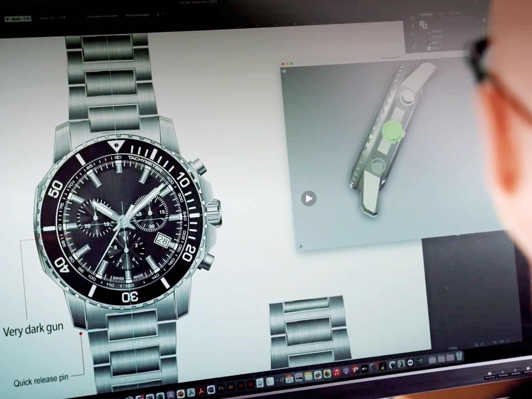
Task: Select the 'Quick release pin' text label
Action: coord(41,380)
